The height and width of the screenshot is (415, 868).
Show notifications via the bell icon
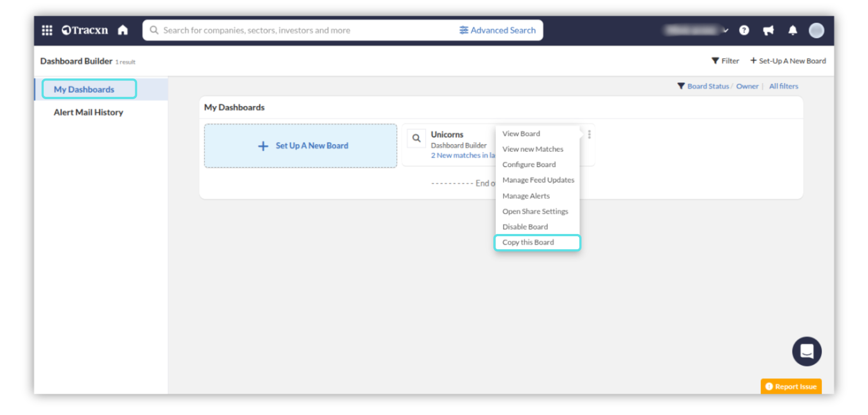(x=793, y=30)
